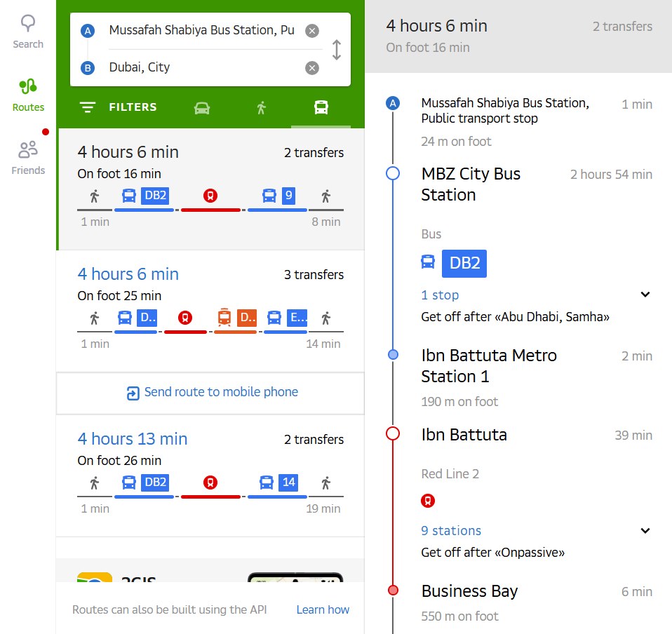672x634 pixels.
Task: Click the walking icon above 14 min
Action: [x=325, y=318]
